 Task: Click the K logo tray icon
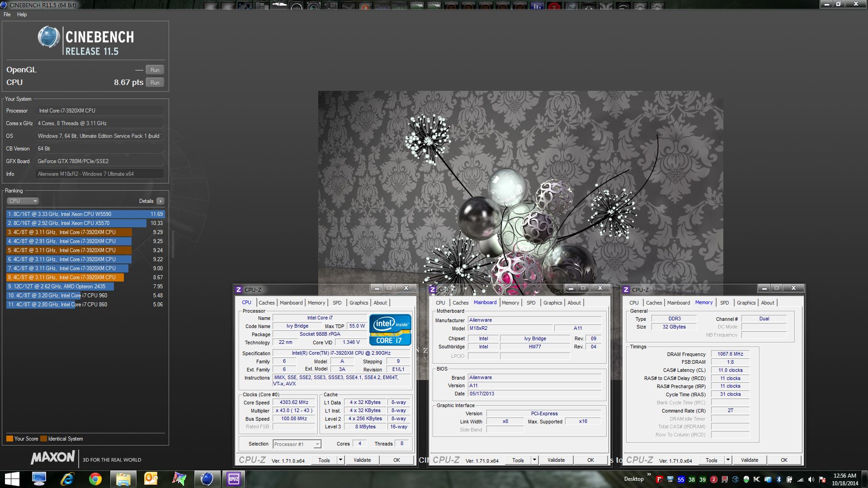757,479
